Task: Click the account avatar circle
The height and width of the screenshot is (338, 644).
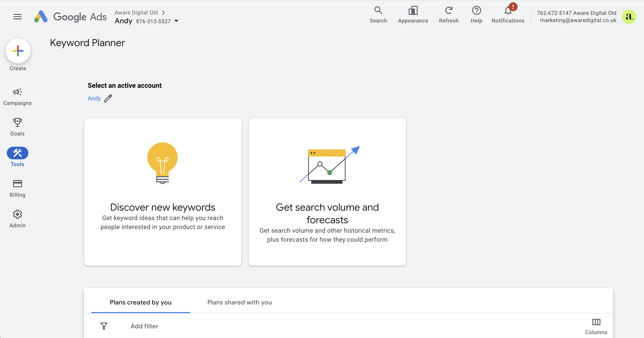Action: pyautogui.click(x=629, y=17)
